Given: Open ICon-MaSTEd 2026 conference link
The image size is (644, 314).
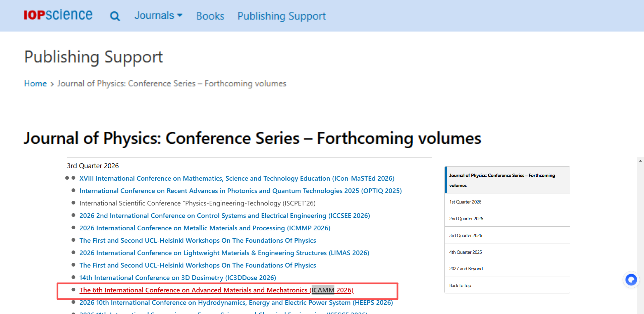Looking at the screenshot, I should (236, 178).
